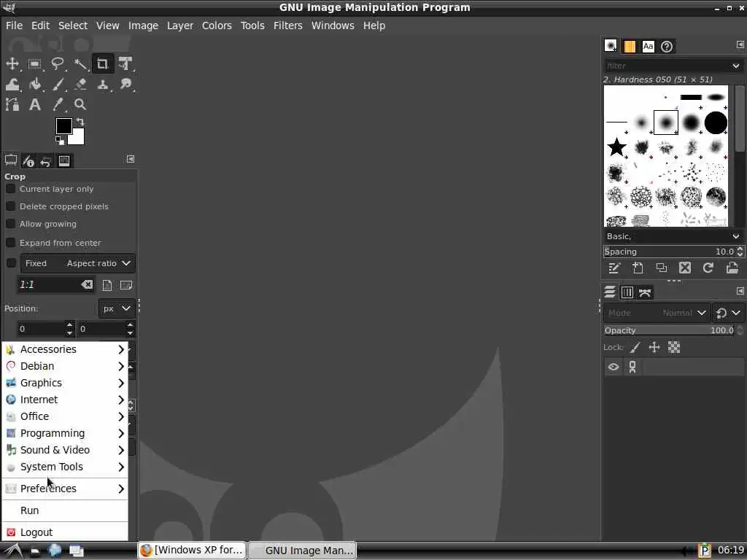Select the Move tool
This screenshot has height=560, width=747.
12,63
